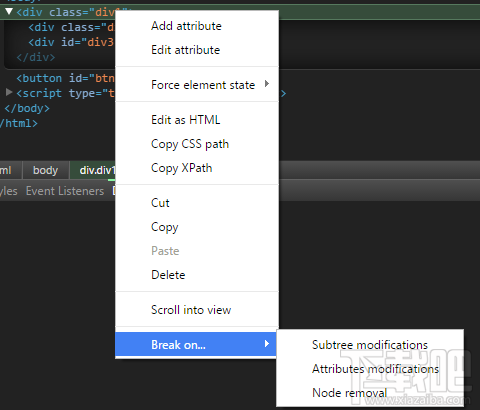Select the button element line
This screenshot has height=410, width=480.
tap(65, 78)
